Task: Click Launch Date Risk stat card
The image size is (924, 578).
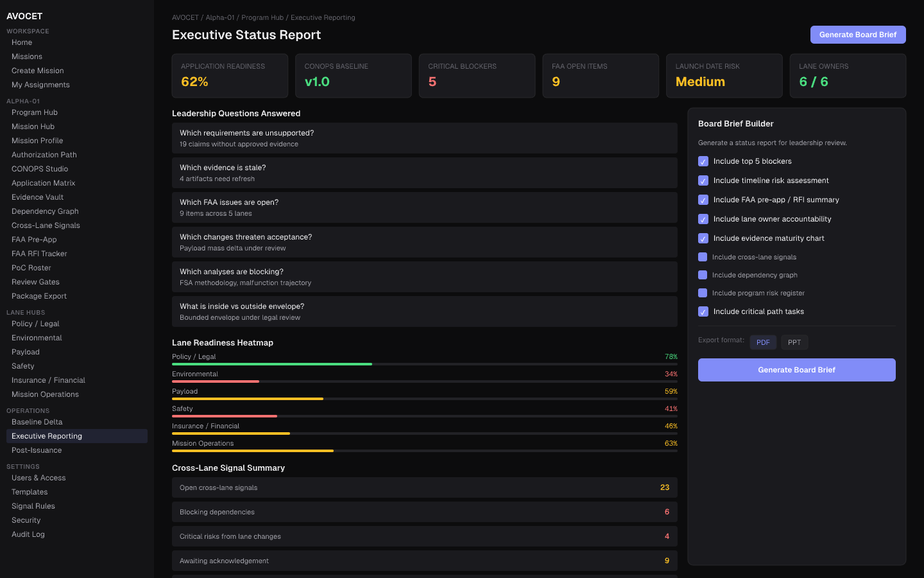Action: click(x=724, y=76)
